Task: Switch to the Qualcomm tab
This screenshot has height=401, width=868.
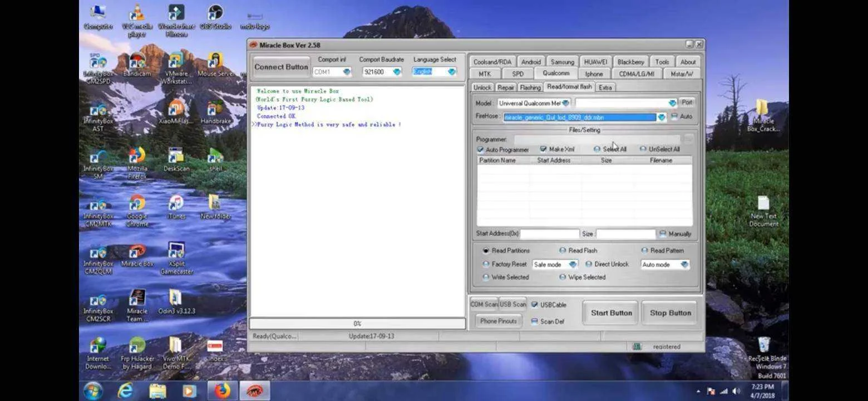Action: 556,74
